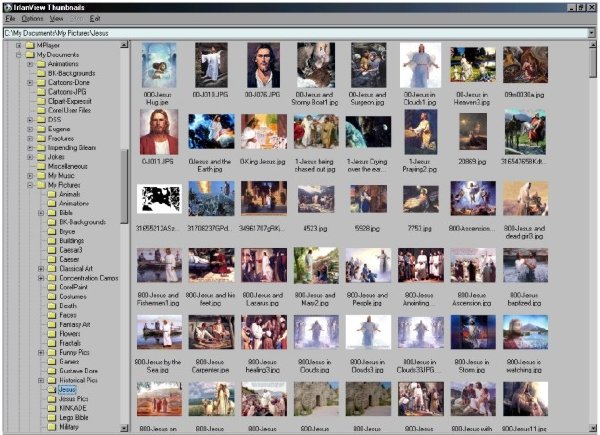
Task: Select the Fractures folder
Action: [x=55, y=138]
